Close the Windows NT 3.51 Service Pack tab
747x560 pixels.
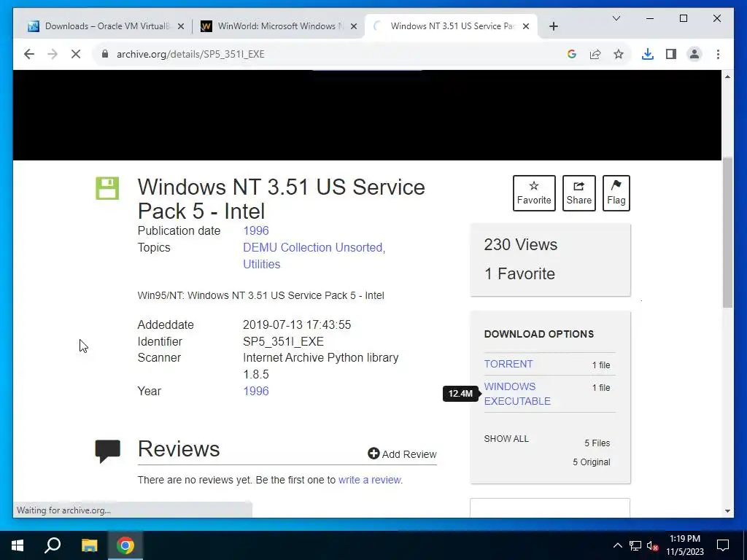[x=526, y=27]
